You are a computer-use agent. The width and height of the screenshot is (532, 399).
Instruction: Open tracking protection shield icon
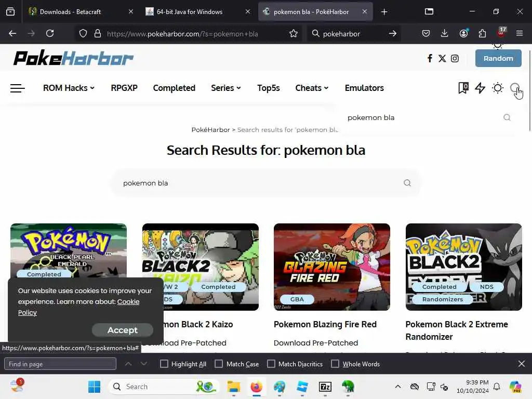point(83,33)
